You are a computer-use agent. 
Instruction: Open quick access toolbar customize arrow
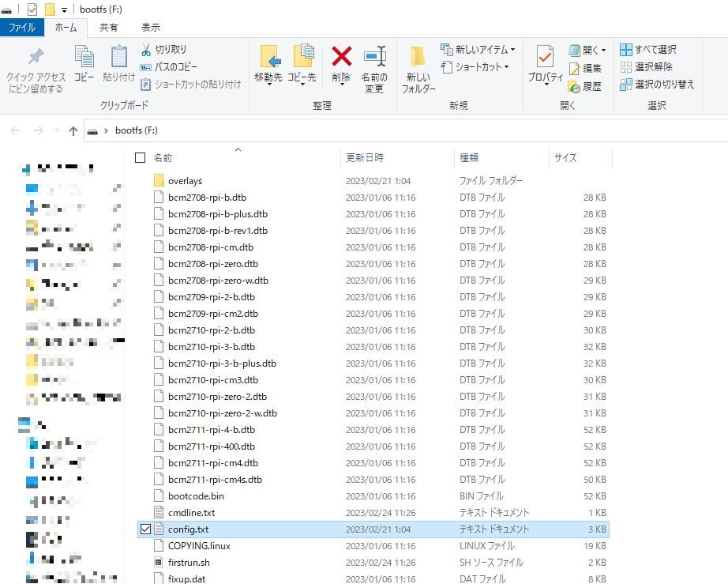64,9
